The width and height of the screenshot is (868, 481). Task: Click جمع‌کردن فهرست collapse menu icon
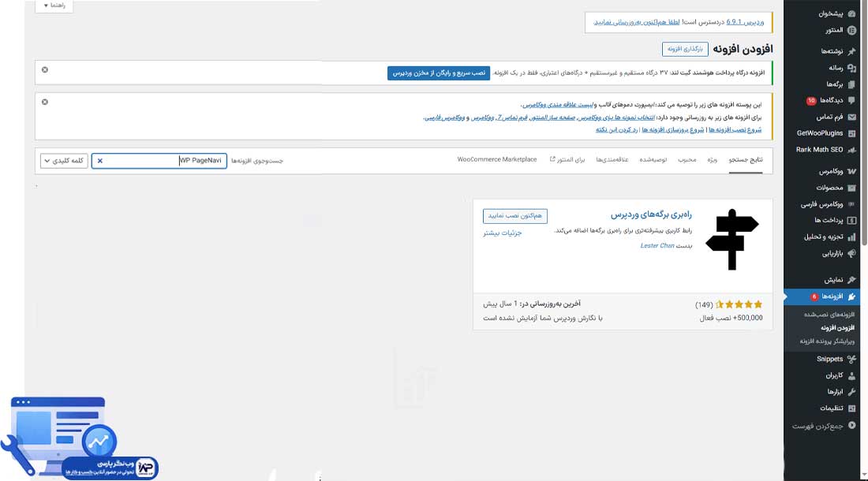[x=851, y=425]
